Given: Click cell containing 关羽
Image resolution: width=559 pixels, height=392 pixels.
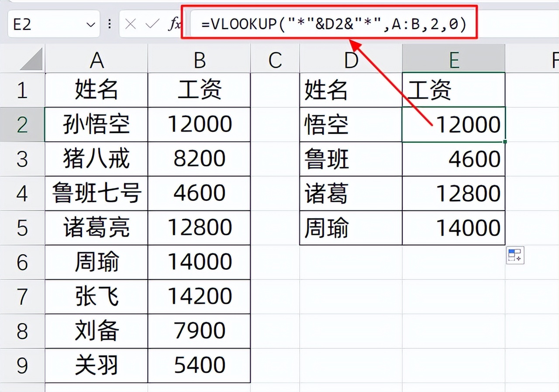Looking at the screenshot, I should point(97,365).
